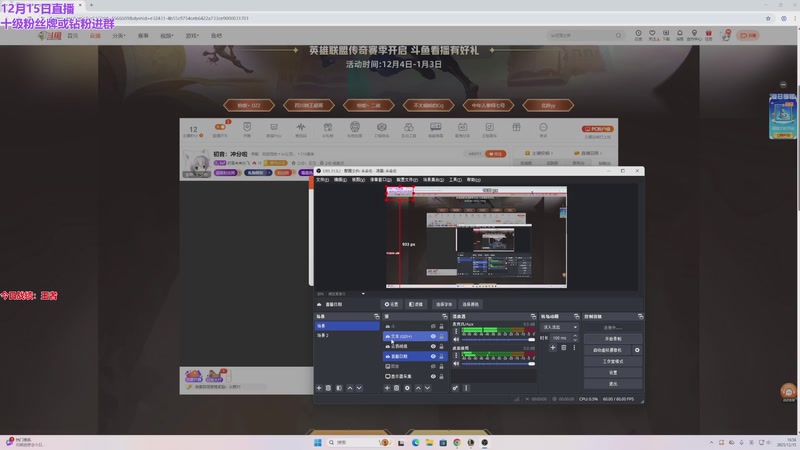Move selected scene down
This screenshot has width=800, height=450.
359,388
